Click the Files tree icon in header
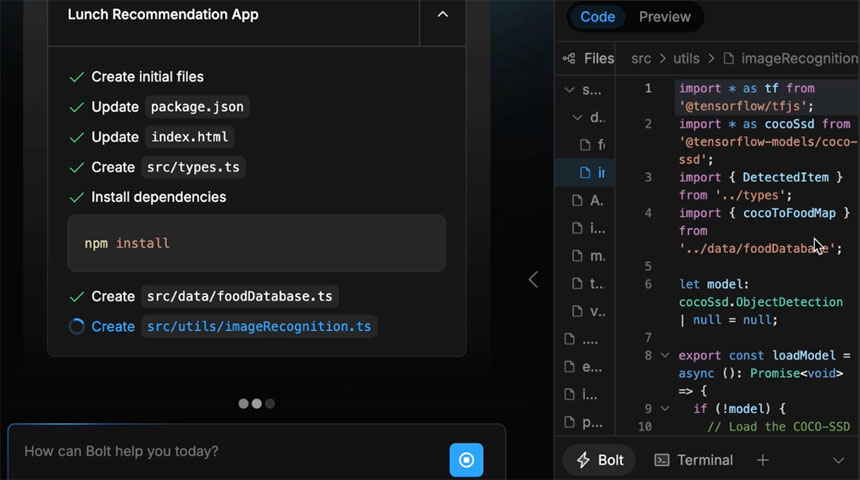This screenshot has width=860, height=480. [x=569, y=59]
